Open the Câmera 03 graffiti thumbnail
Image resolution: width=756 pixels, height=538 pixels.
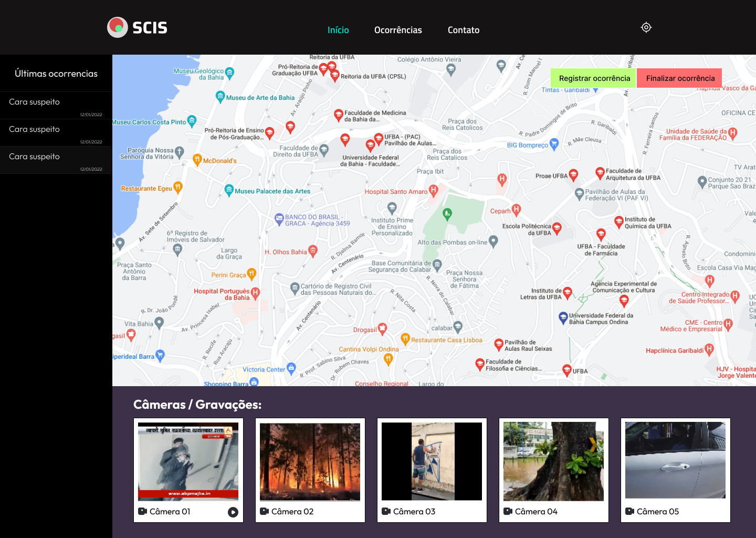click(x=432, y=461)
